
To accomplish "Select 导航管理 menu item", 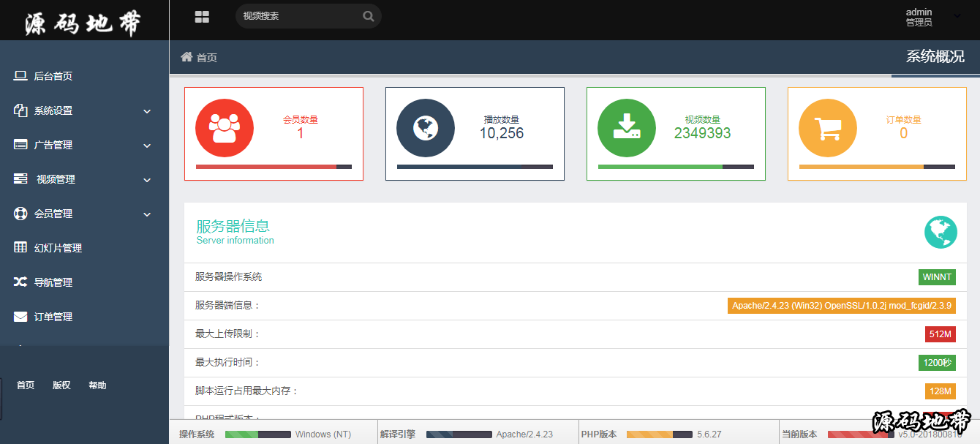I will tap(53, 282).
